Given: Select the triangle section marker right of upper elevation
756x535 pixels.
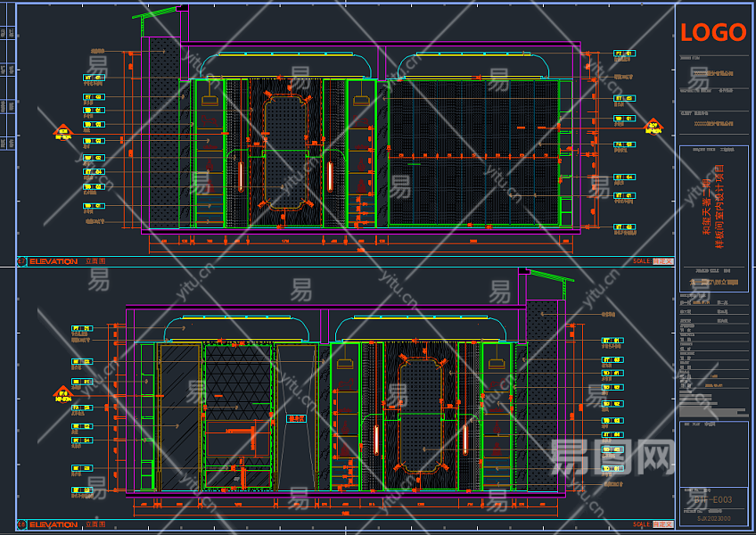Looking at the screenshot, I should click(x=653, y=127).
